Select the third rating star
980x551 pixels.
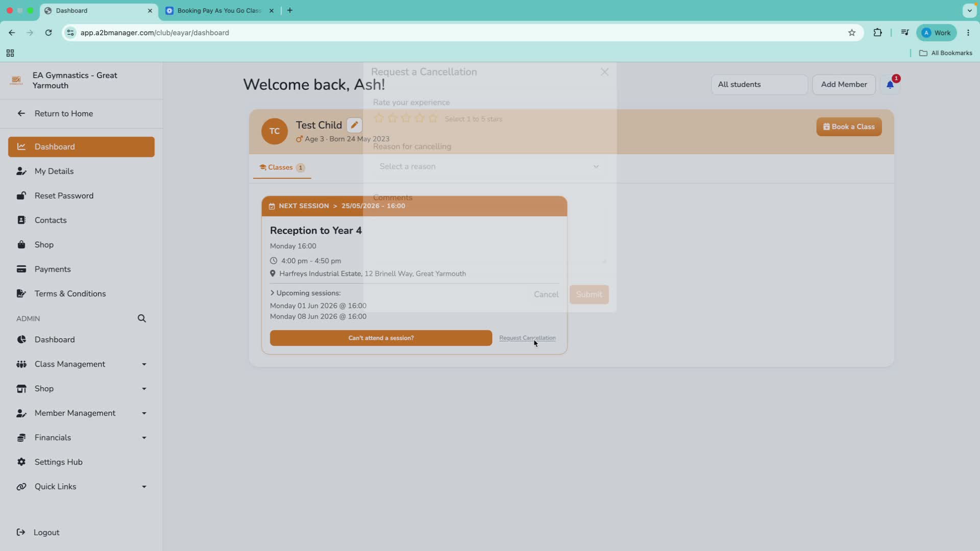[406, 118]
